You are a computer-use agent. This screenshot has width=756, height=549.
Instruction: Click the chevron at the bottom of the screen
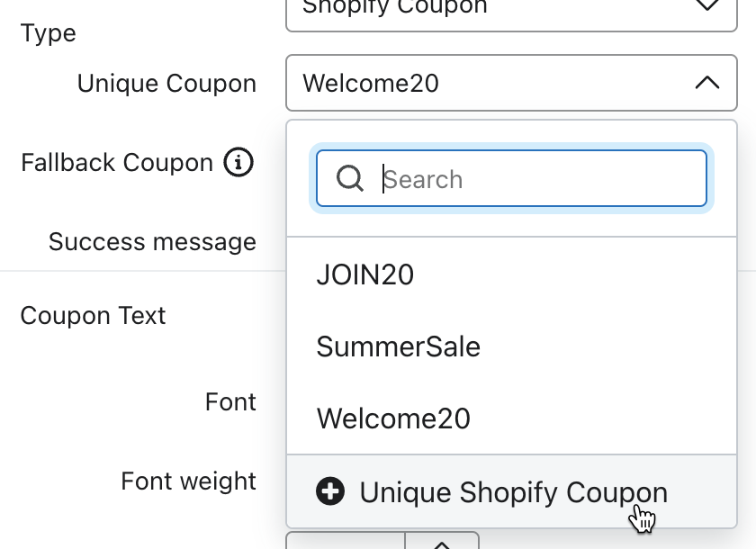pos(442,543)
